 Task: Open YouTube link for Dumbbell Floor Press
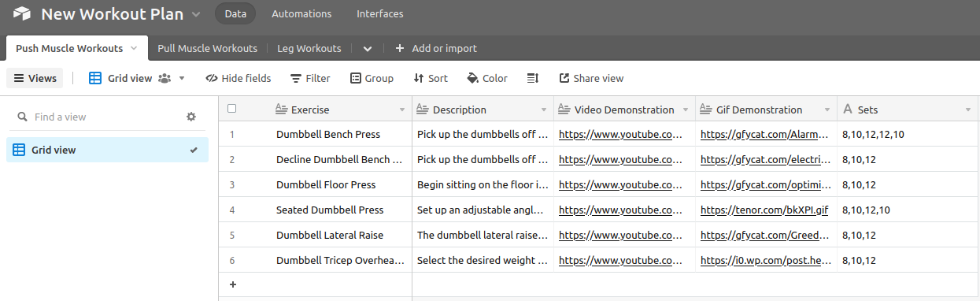pyautogui.click(x=620, y=185)
